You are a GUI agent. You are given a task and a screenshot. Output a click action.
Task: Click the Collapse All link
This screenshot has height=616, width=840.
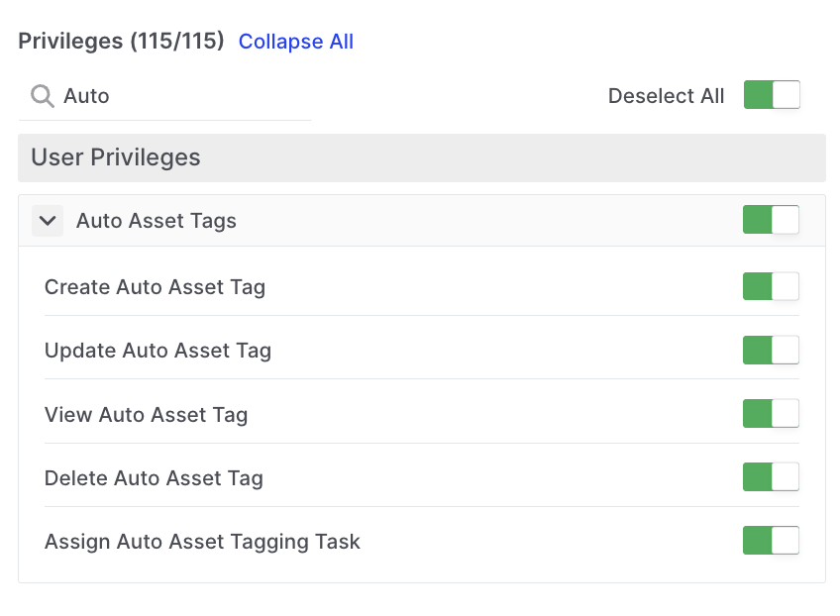pos(295,42)
